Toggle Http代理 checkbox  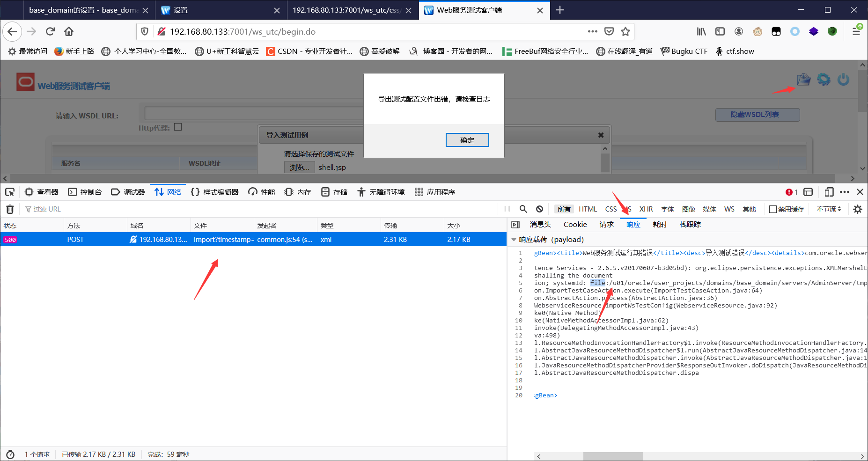(x=178, y=127)
